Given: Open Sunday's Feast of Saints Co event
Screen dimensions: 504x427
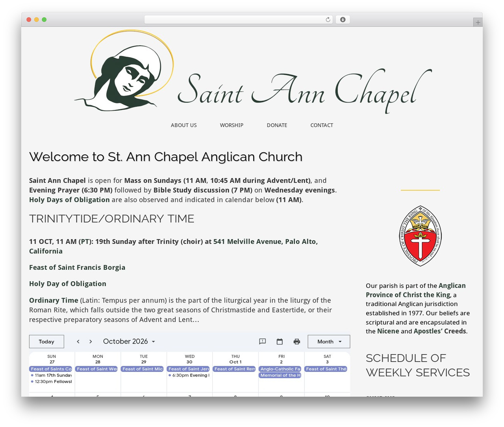Looking at the screenshot, I should tap(51, 369).
